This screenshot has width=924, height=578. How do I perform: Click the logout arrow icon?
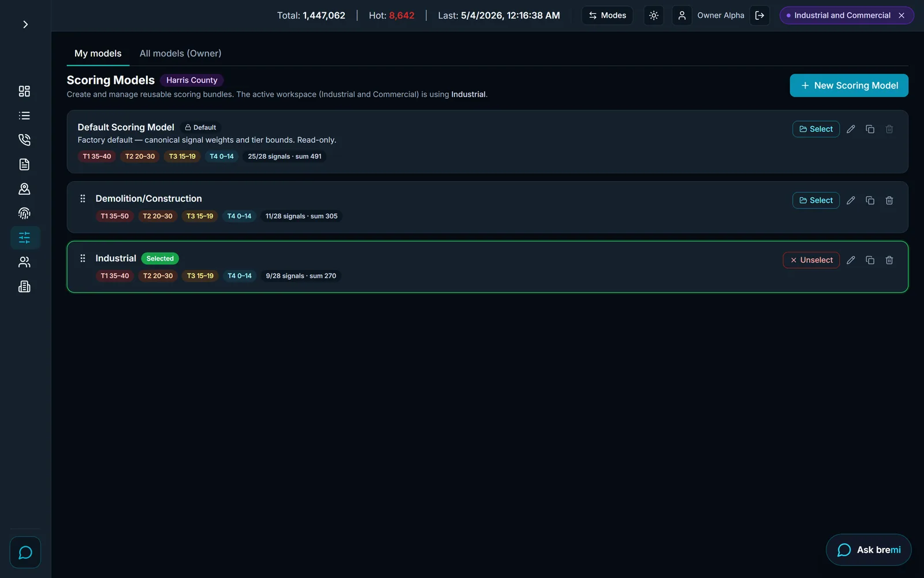[760, 16]
